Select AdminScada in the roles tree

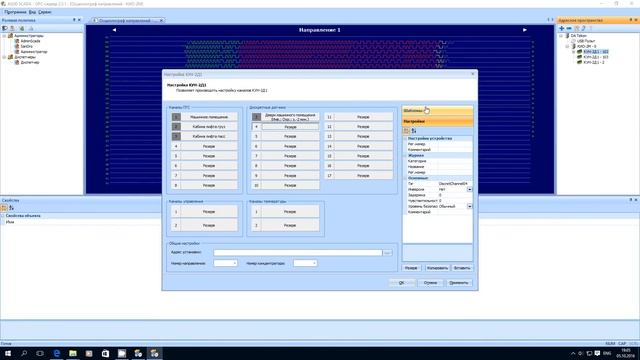[30, 41]
